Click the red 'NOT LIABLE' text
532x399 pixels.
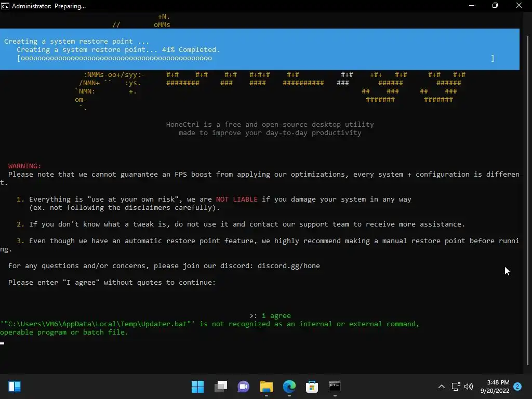click(x=237, y=199)
